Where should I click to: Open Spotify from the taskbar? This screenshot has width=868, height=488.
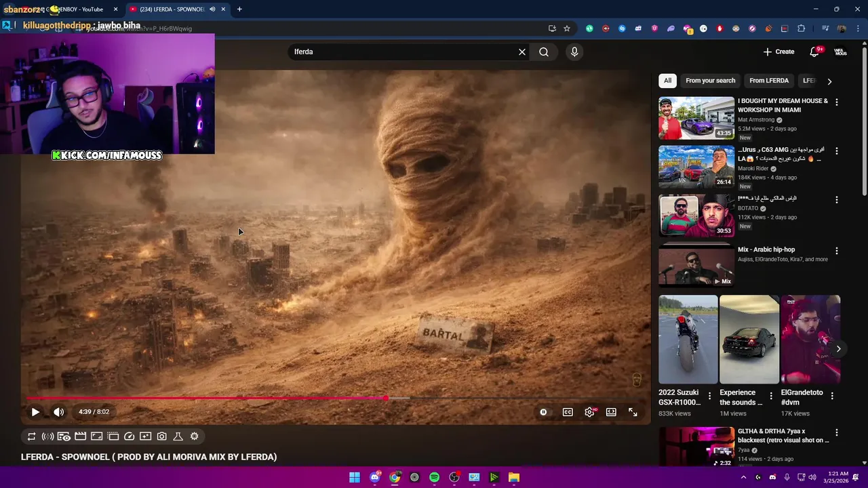[x=434, y=477]
